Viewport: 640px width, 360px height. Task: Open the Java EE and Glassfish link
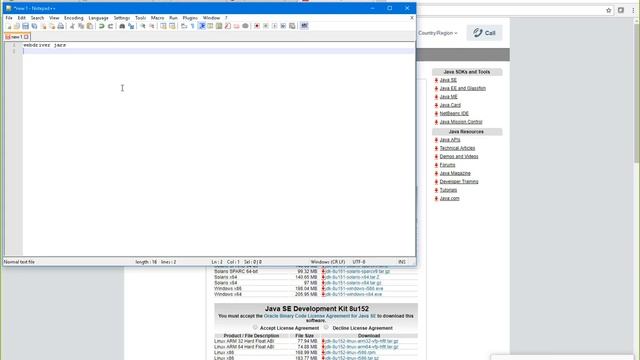tap(462, 88)
